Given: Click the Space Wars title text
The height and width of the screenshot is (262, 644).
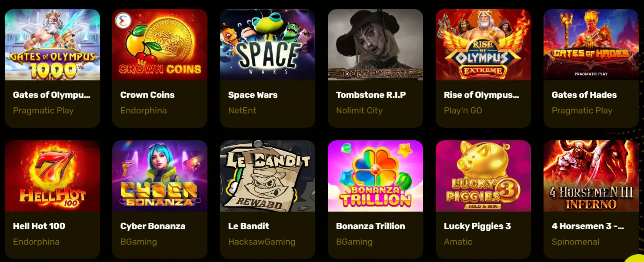Looking at the screenshot, I should 253,95.
